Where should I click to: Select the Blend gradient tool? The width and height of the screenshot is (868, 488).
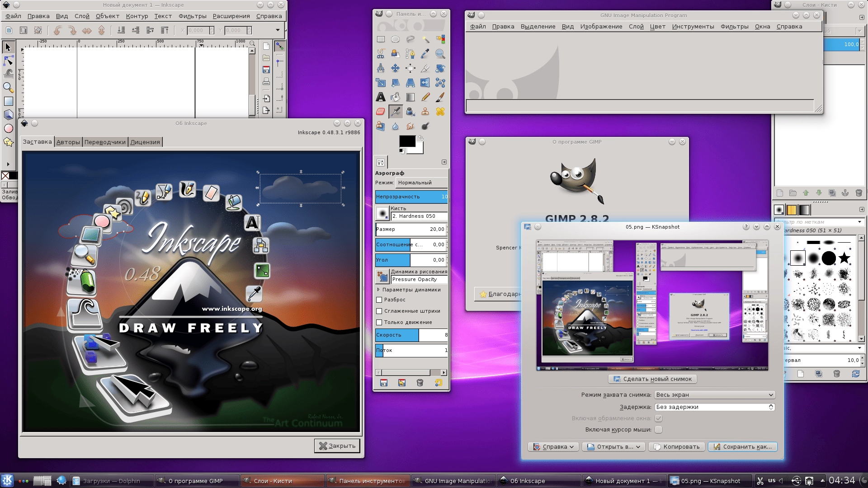410,97
